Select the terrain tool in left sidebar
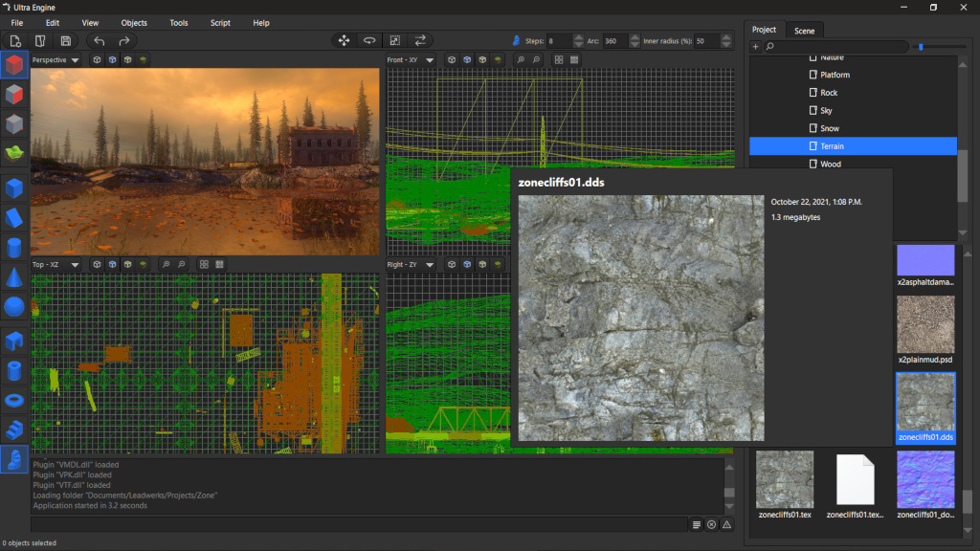980x551 pixels. click(x=14, y=153)
